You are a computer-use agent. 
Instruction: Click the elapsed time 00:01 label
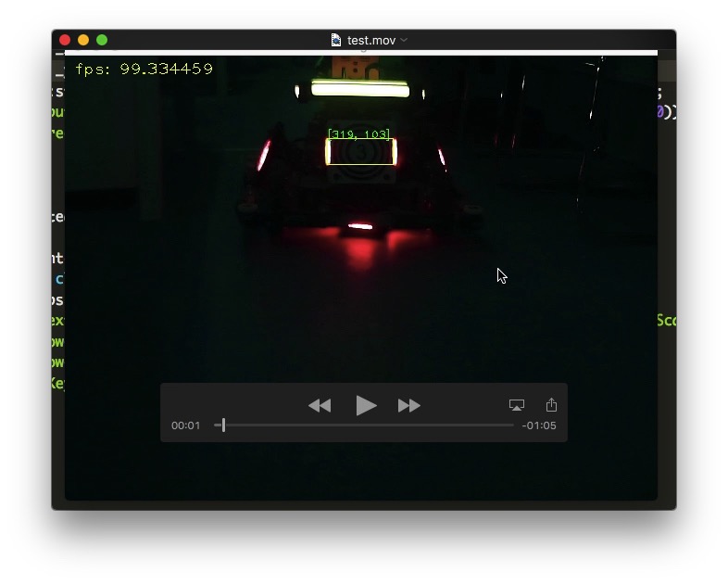(186, 425)
